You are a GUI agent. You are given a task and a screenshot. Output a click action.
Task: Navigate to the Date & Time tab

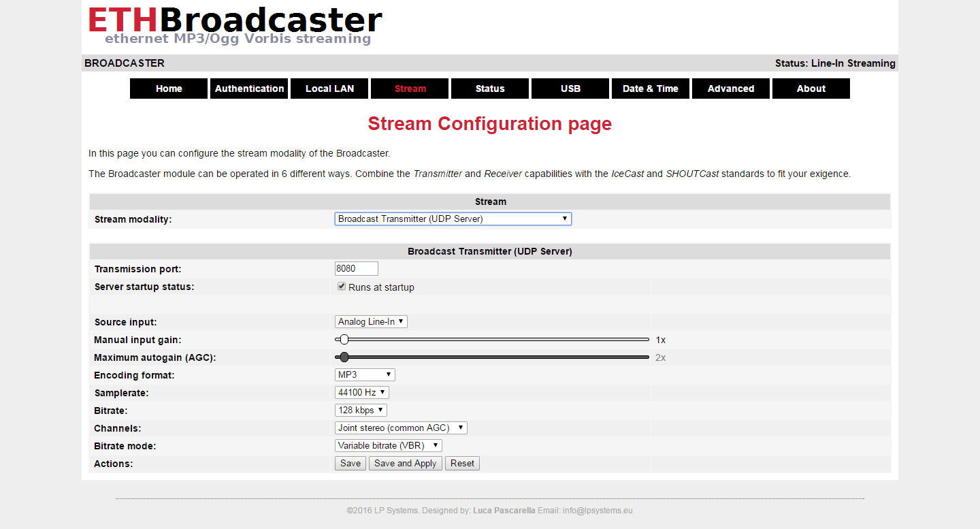(651, 89)
